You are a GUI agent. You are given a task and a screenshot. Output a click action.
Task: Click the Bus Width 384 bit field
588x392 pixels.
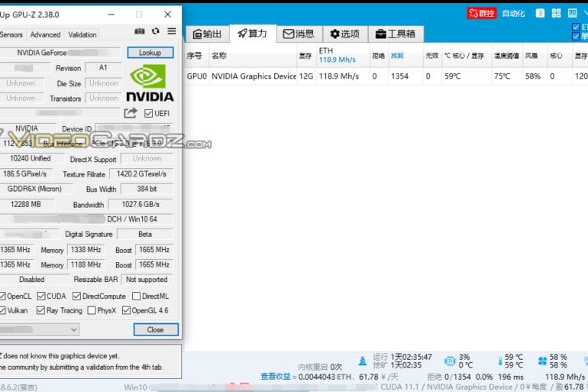147,189
